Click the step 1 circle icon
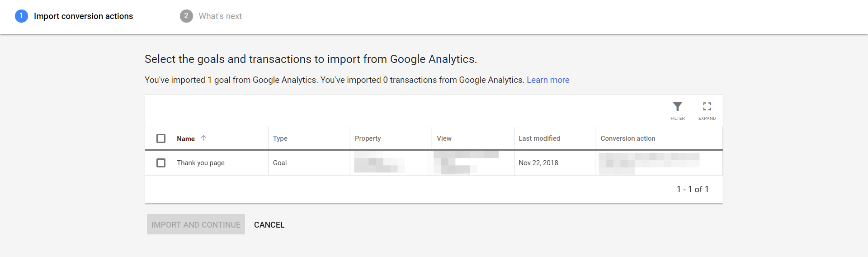Viewport: 868px width, 257px height. 21,16
